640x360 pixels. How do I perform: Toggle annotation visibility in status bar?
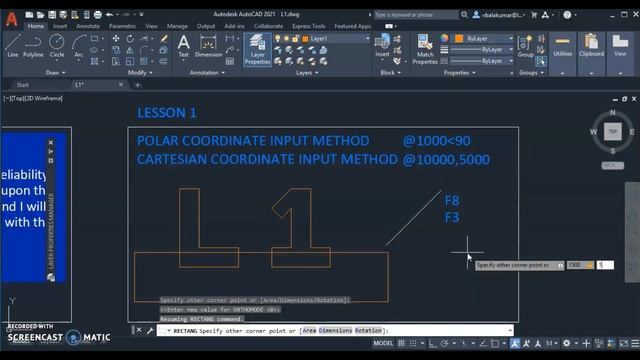click(515, 343)
